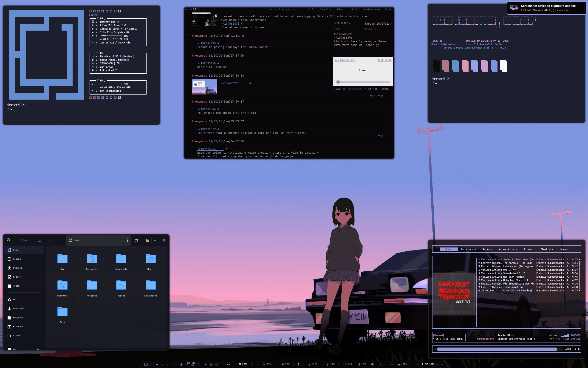Switch to the start page browser tab

(x=280, y=9)
